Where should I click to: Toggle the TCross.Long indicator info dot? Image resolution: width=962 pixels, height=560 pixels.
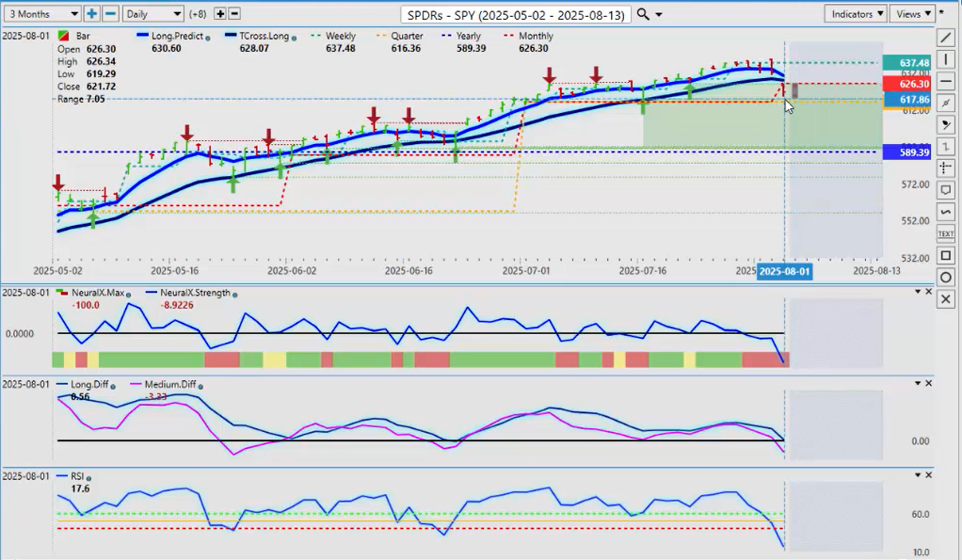pyautogui.click(x=295, y=37)
